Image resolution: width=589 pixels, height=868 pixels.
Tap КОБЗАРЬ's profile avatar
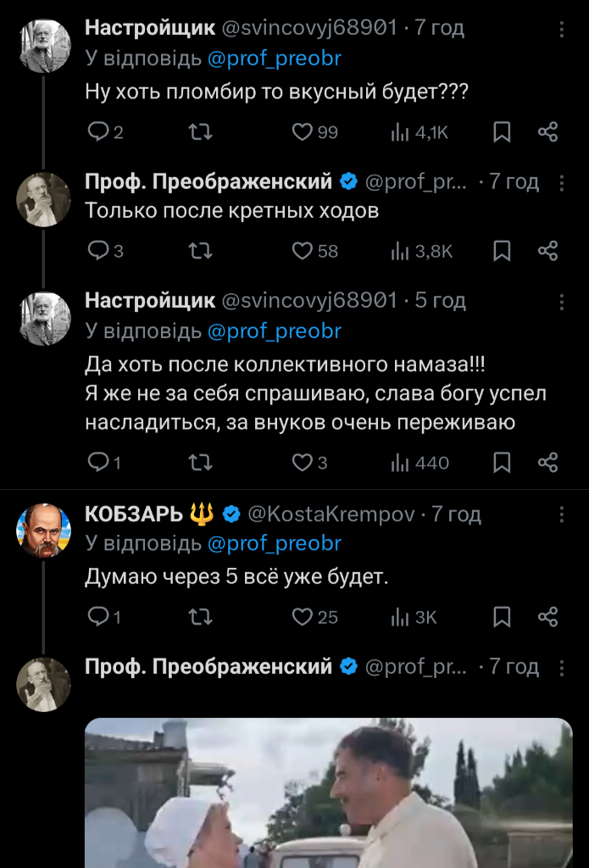(43, 531)
